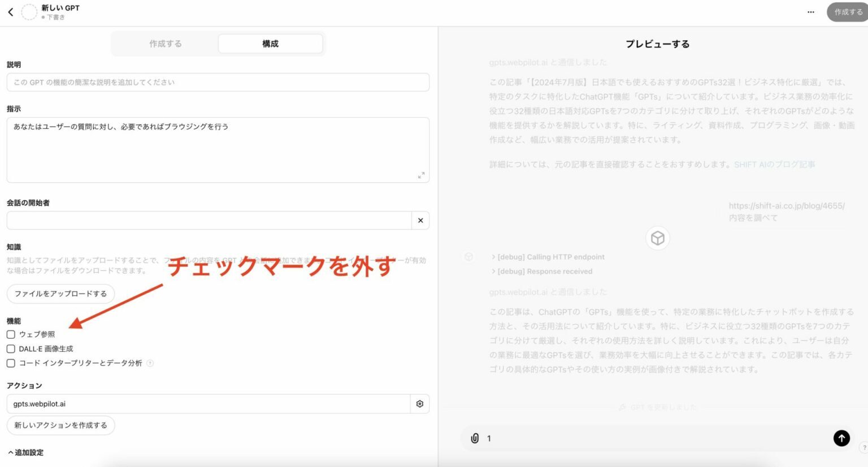
Task: Expand Response received debug entry
Action: coord(541,271)
